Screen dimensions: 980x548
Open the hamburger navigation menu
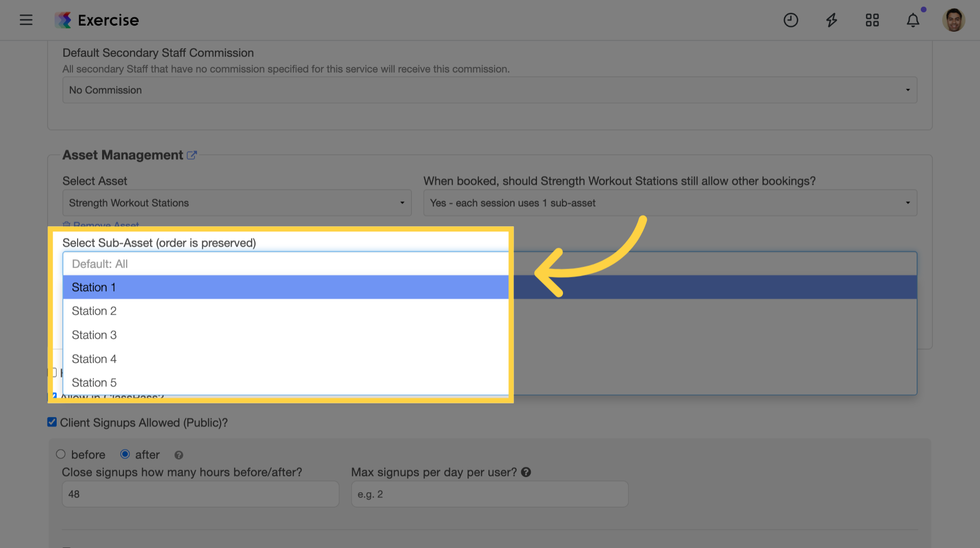(x=26, y=20)
